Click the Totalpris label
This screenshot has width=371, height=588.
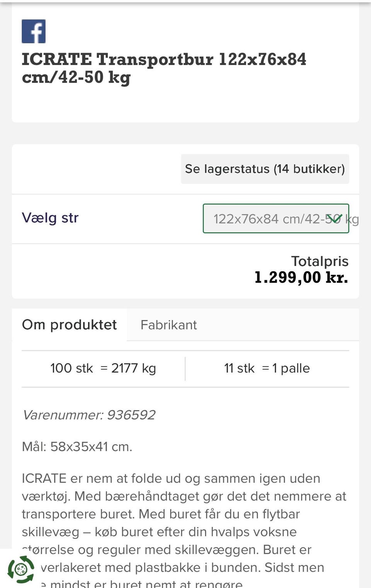click(320, 261)
